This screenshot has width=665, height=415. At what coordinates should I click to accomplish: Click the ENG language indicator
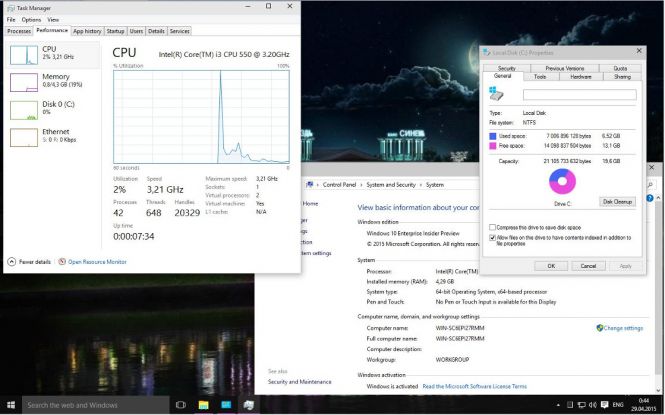point(618,405)
